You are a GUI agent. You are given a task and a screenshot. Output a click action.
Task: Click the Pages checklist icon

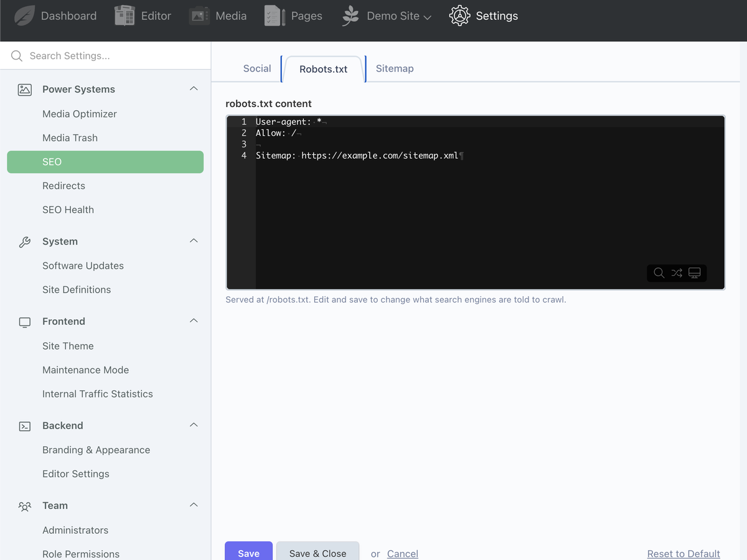click(x=274, y=16)
